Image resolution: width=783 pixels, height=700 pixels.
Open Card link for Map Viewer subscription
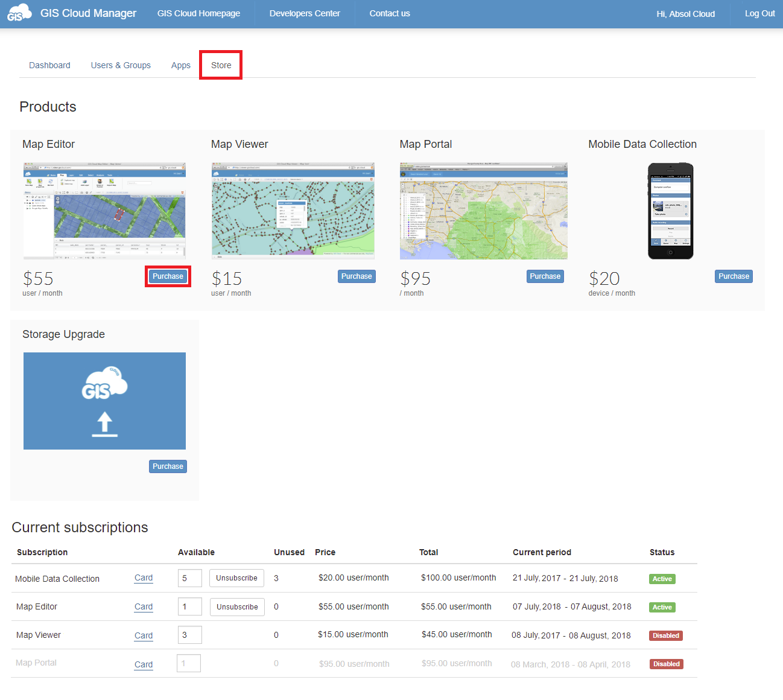coord(144,635)
